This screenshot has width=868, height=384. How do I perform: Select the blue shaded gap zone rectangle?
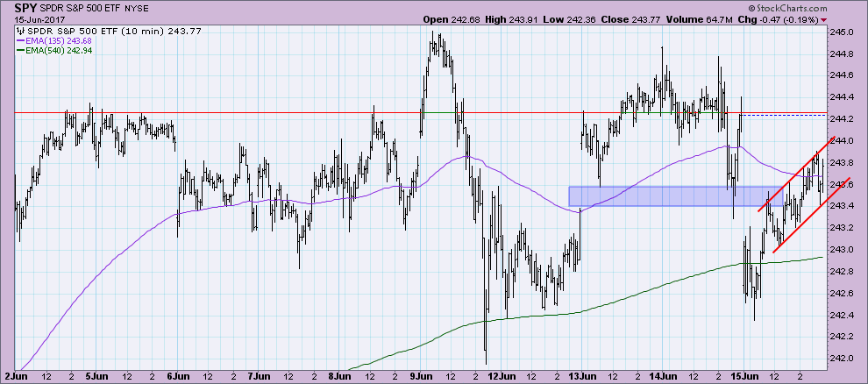coord(675,196)
